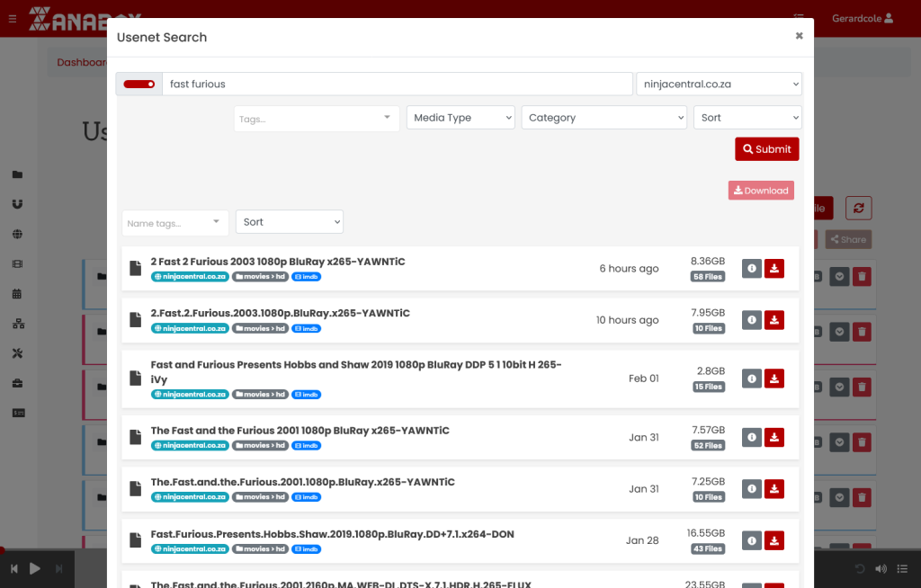Screen dimensions: 921x588
Task: Click the '43 Files' badge
Action: pyautogui.click(x=707, y=548)
